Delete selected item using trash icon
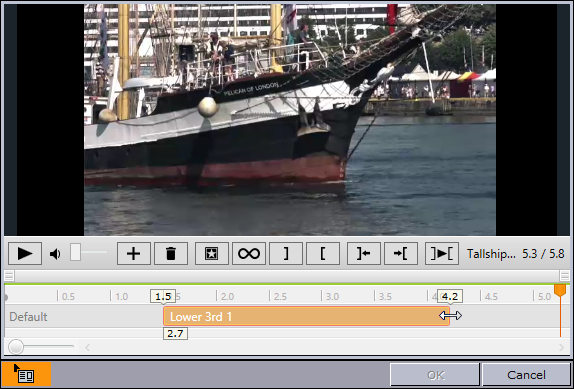The width and height of the screenshot is (574, 389). [171, 253]
